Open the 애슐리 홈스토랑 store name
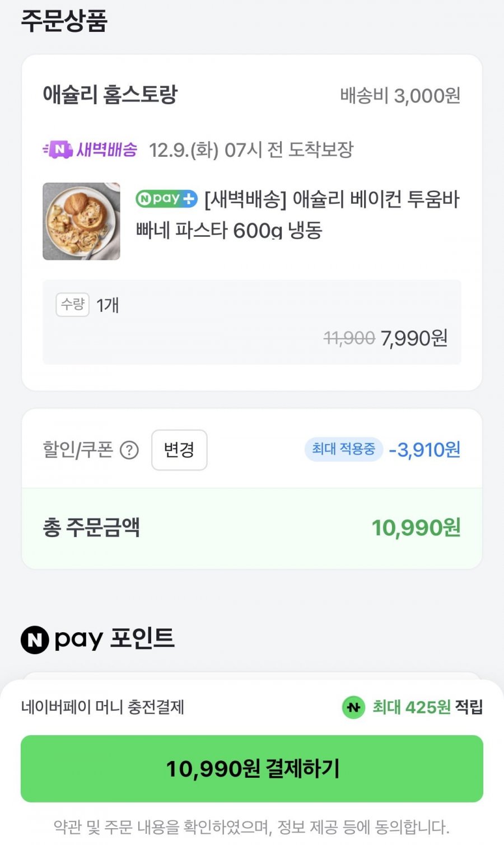This screenshot has height=845, width=504. (110, 95)
